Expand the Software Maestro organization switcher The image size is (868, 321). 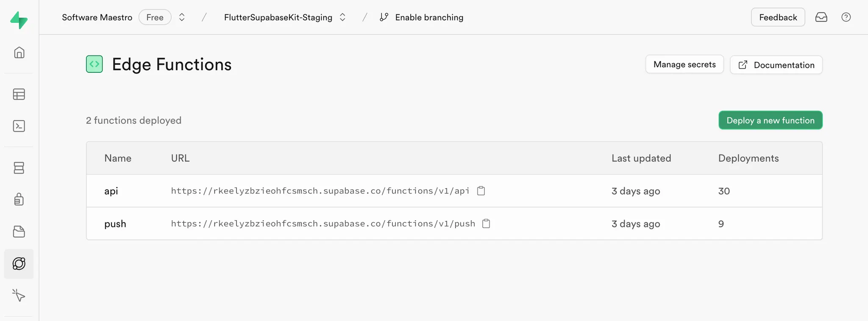click(182, 17)
